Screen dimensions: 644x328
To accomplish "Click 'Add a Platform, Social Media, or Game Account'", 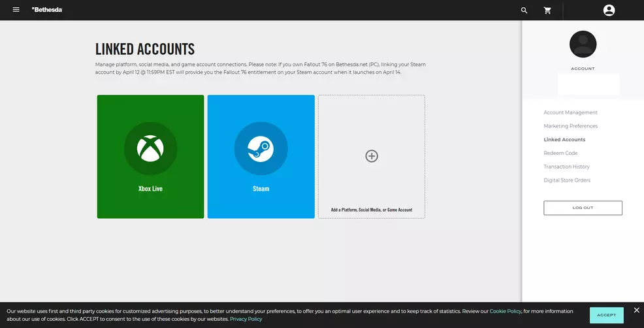I will pyautogui.click(x=372, y=210).
